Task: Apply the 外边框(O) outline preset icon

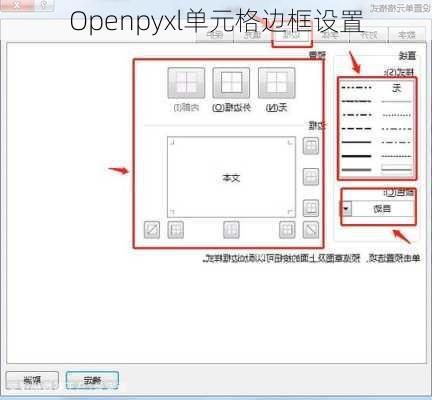Action: (x=231, y=83)
